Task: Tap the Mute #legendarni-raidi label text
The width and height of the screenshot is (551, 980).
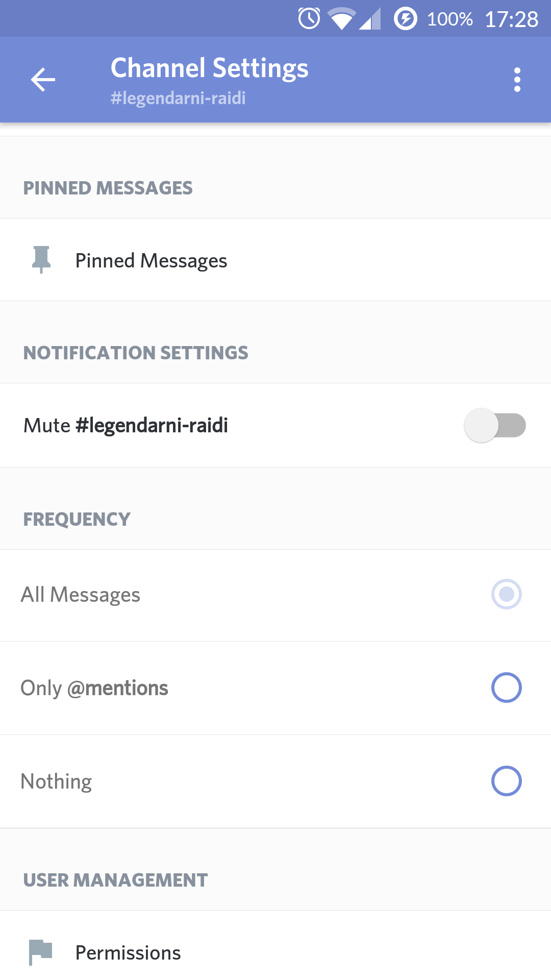Action: click(126, 425)
